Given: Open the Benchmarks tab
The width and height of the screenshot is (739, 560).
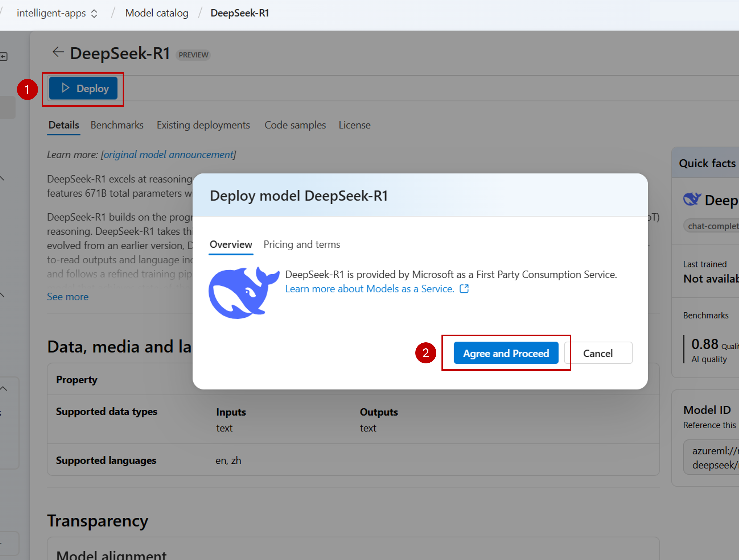Looking at the screenshot, I should coord(117,125).
